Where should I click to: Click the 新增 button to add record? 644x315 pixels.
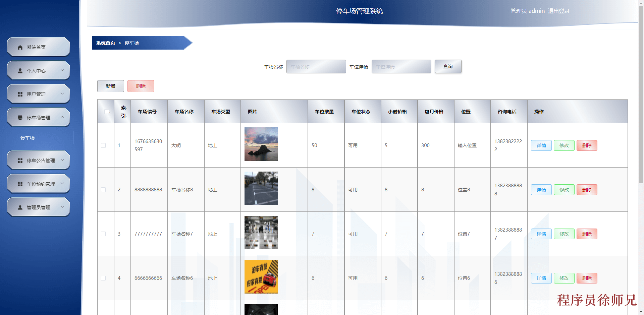pyautogui.click(x=110, y=86)
